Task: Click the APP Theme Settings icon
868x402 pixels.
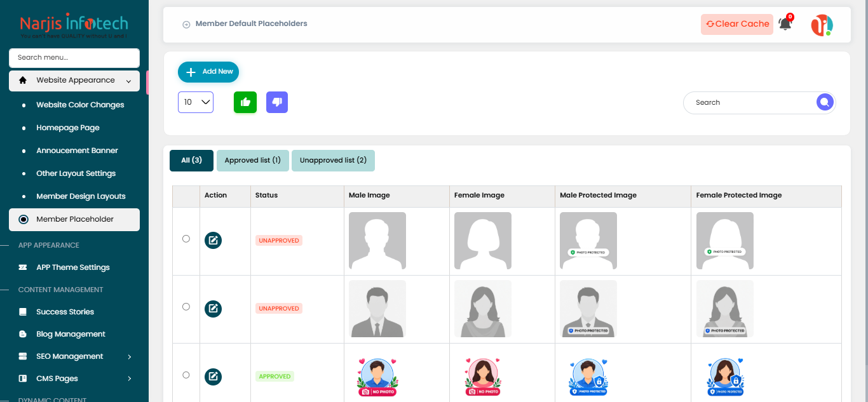Action: point(23,267)
